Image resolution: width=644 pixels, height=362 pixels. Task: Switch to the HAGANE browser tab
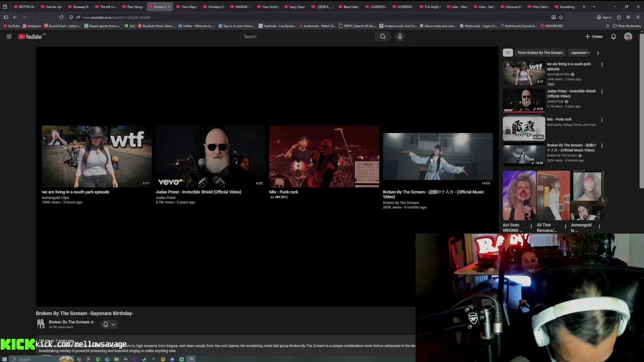241,7
